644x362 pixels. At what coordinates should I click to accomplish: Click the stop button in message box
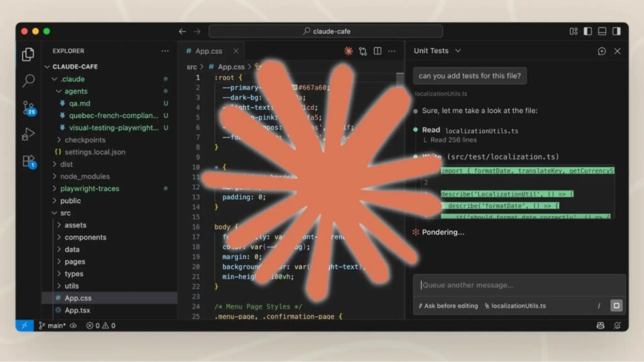(616, 305)
